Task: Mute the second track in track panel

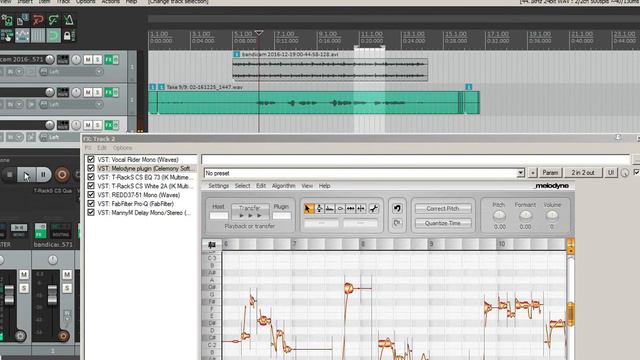Action: pos(88,92)
